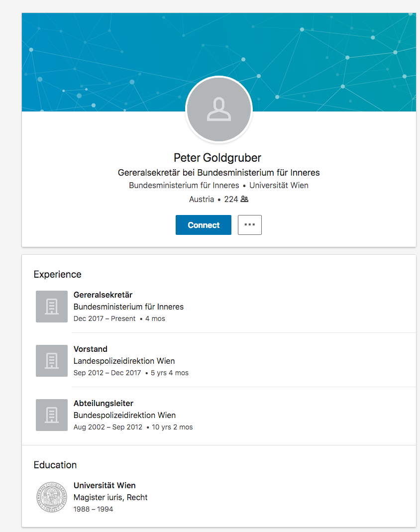Click the 224 connections count
Image resolution: width=420 pixels, height=532 pixels.
(x=231, y=199)
